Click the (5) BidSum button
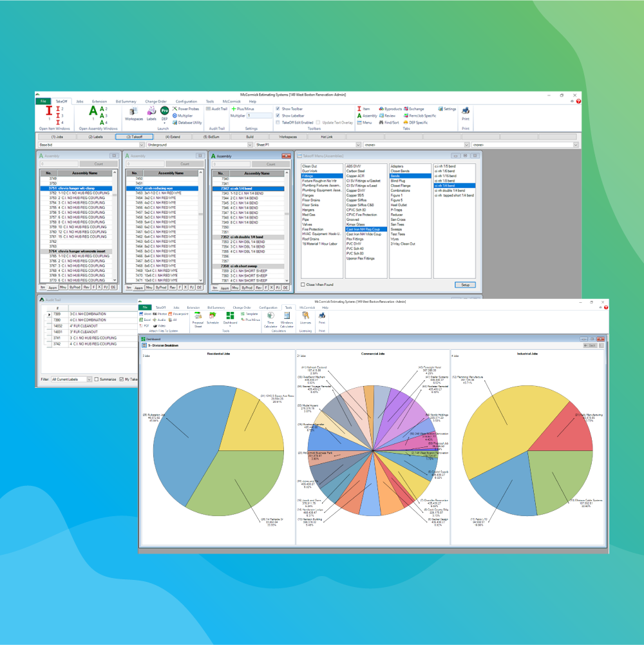 pos(213,137)
